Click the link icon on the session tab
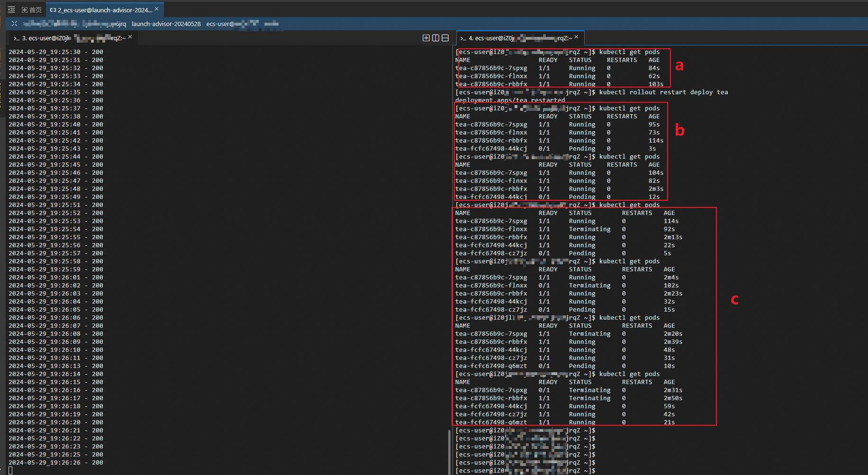The height and width of the screenshot is (475, 868). click(x=53, y=10)
